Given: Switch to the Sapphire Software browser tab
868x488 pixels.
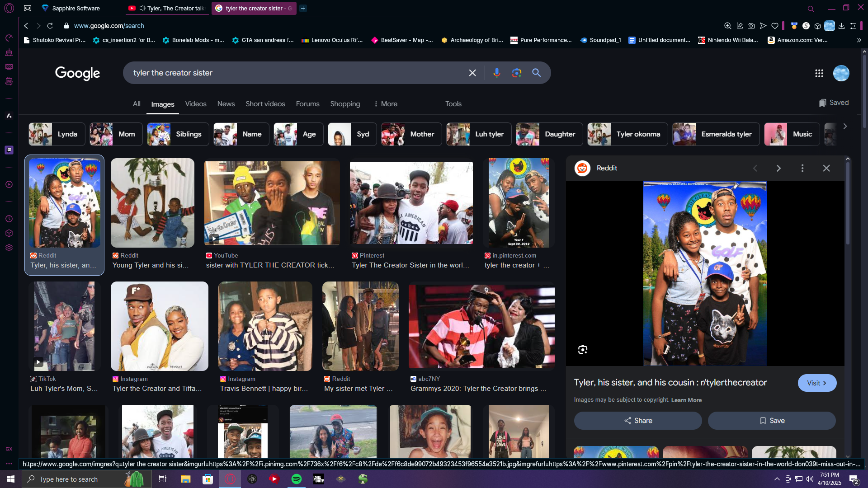Looking at the screenshot, I should [x=75, y=8].
